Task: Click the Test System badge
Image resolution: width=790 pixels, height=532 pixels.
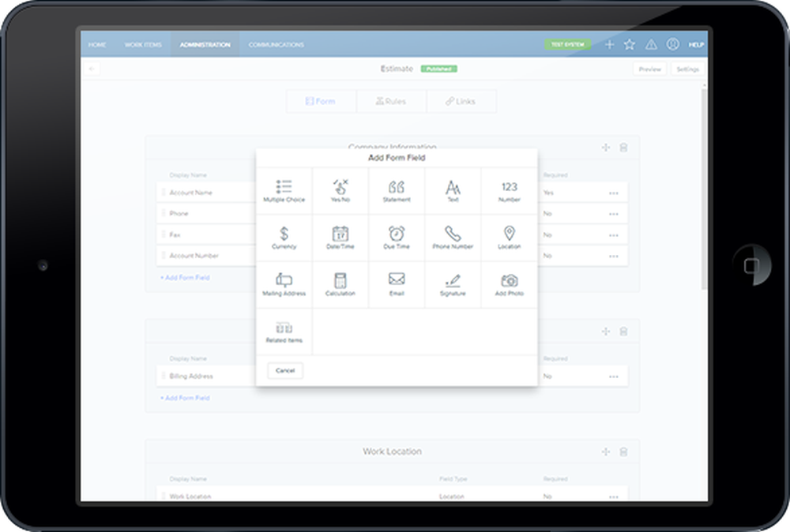Action: tap(567, 44)
